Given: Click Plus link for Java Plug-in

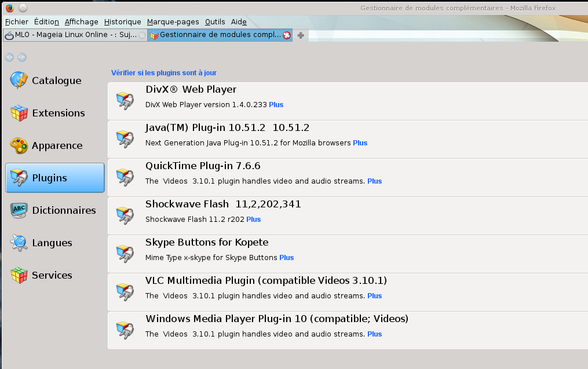Looking at the screenshot, I should [360, 143].
